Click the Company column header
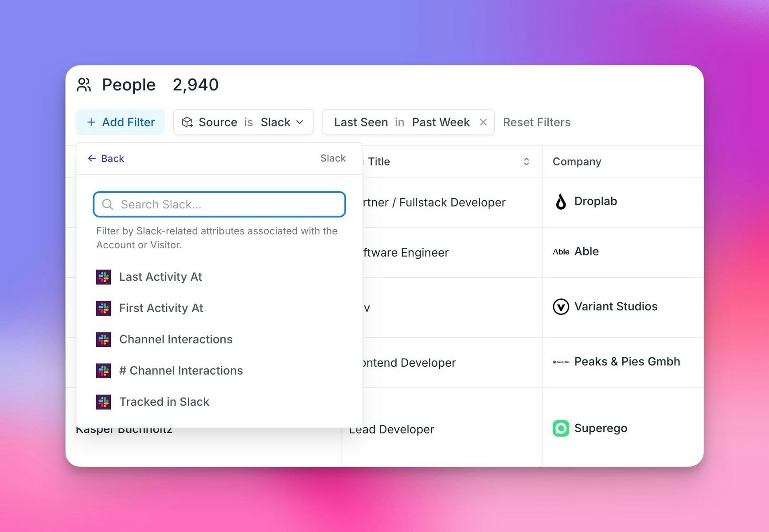The width and height of the screenshot is (769, 532). [577, 161]
